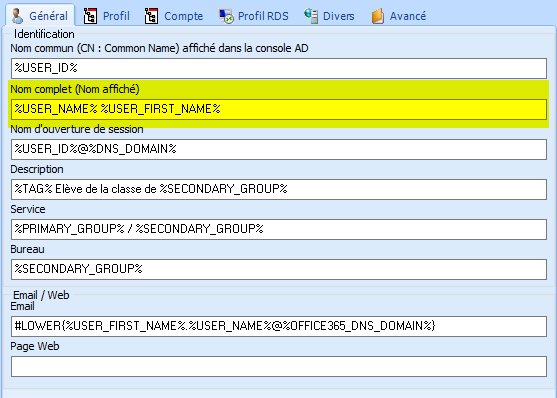Click the Divers globe icon
557x398 pixels.
[311, 16]
